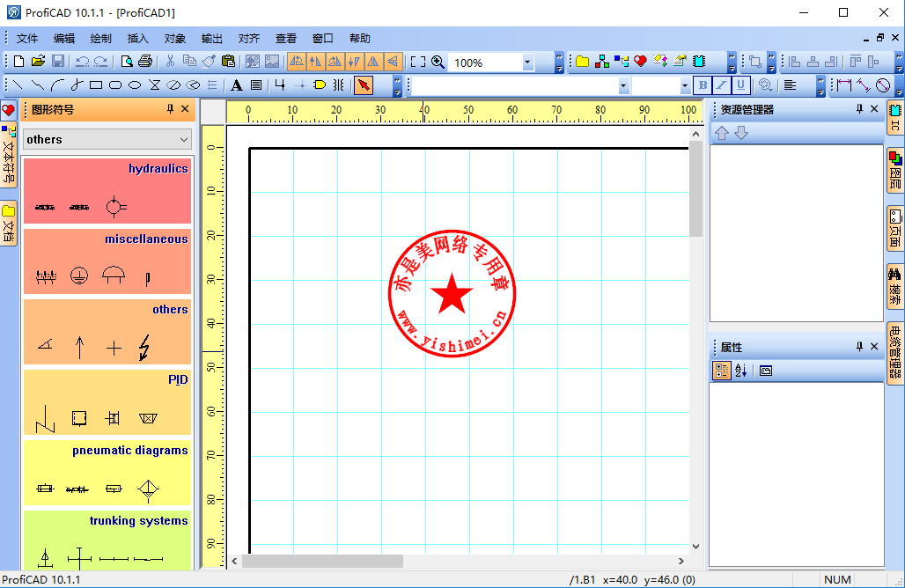Click the canvas vertical scroll down arrow
This screenshot has width=905, height=588.
click(x=696, y=547)
